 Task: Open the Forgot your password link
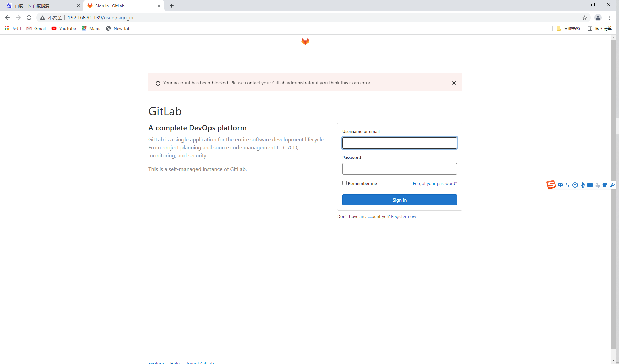435,184
